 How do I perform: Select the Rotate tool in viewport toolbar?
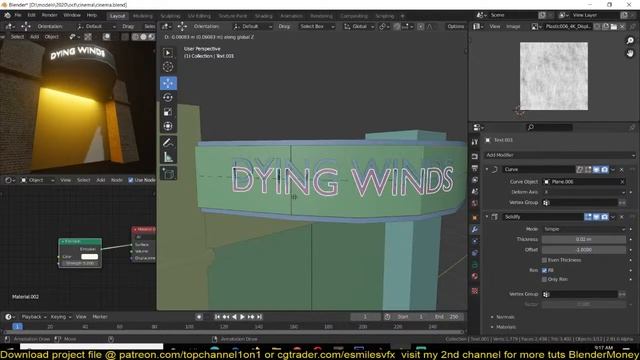point(168,98)
